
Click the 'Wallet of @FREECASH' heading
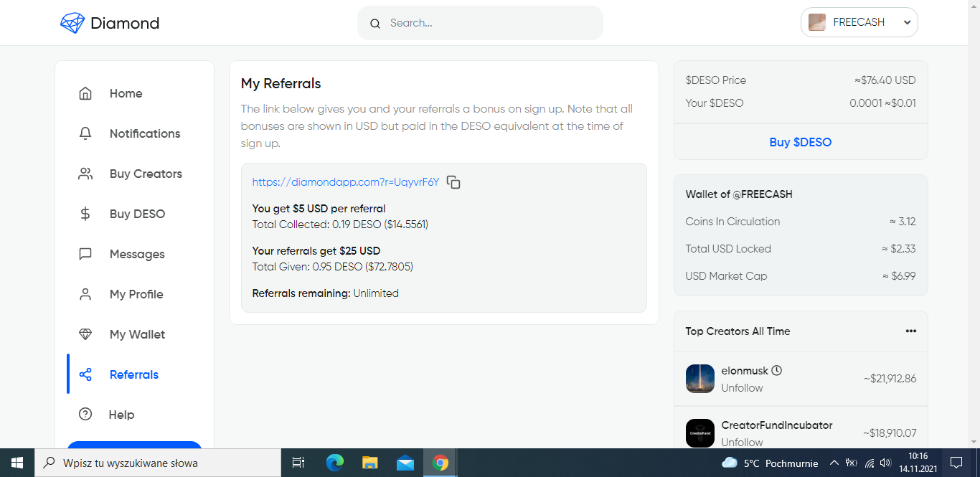(739, 194)
